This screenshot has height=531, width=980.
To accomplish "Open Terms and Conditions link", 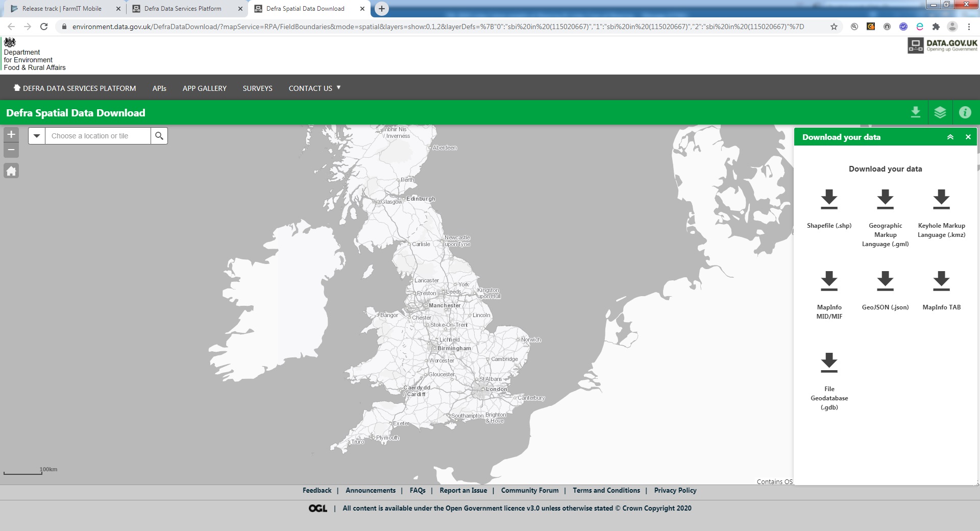I will click(606, 490).
